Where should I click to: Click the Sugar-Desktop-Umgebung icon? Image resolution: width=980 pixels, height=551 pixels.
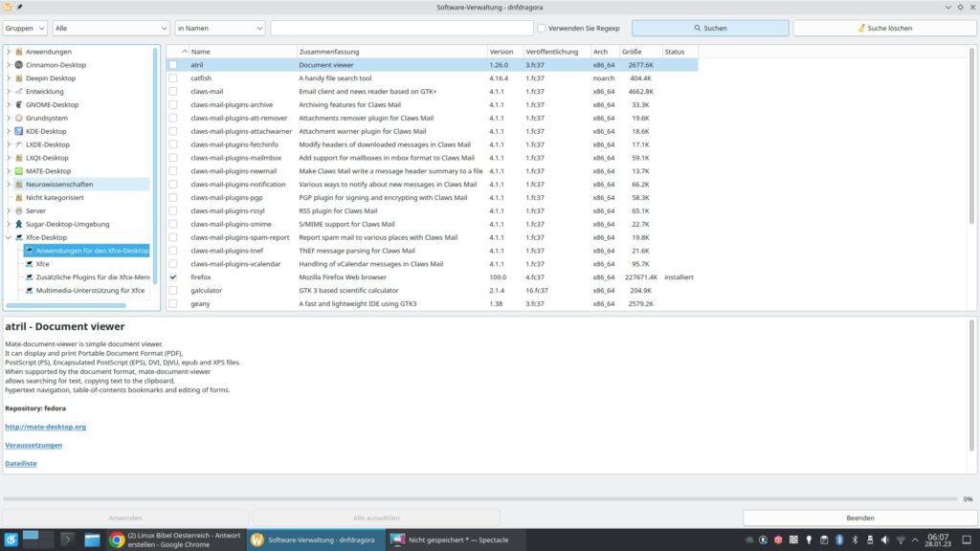19,224
